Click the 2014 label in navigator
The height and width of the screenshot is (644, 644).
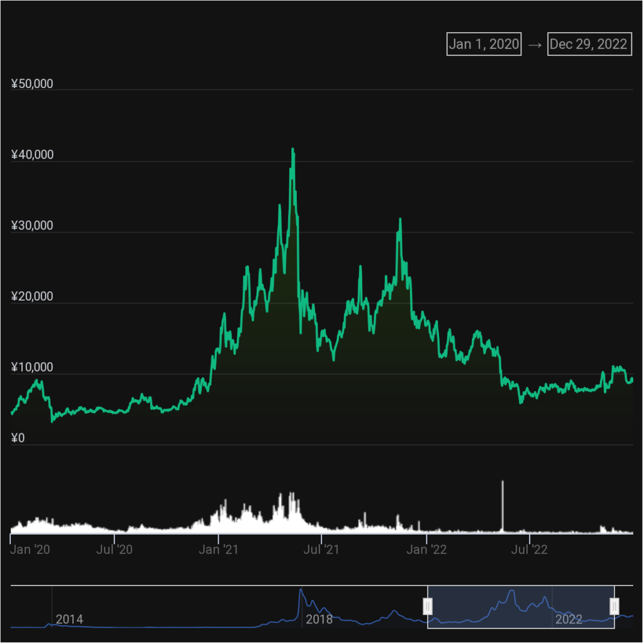[x=69, y=619]
